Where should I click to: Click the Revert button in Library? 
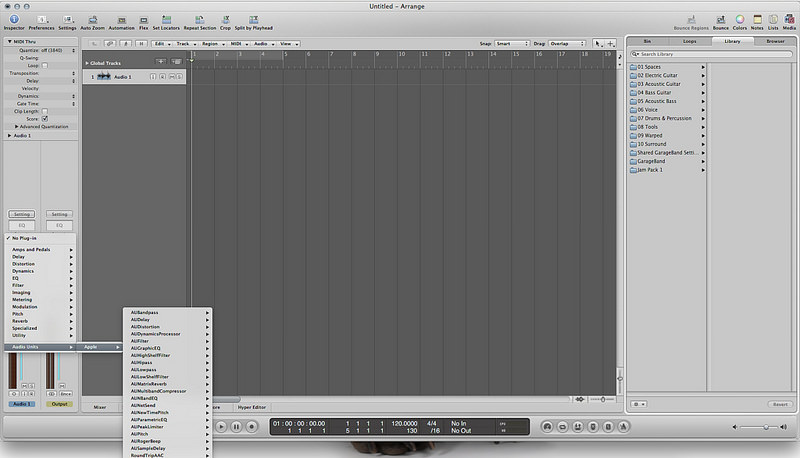(780, 404)
